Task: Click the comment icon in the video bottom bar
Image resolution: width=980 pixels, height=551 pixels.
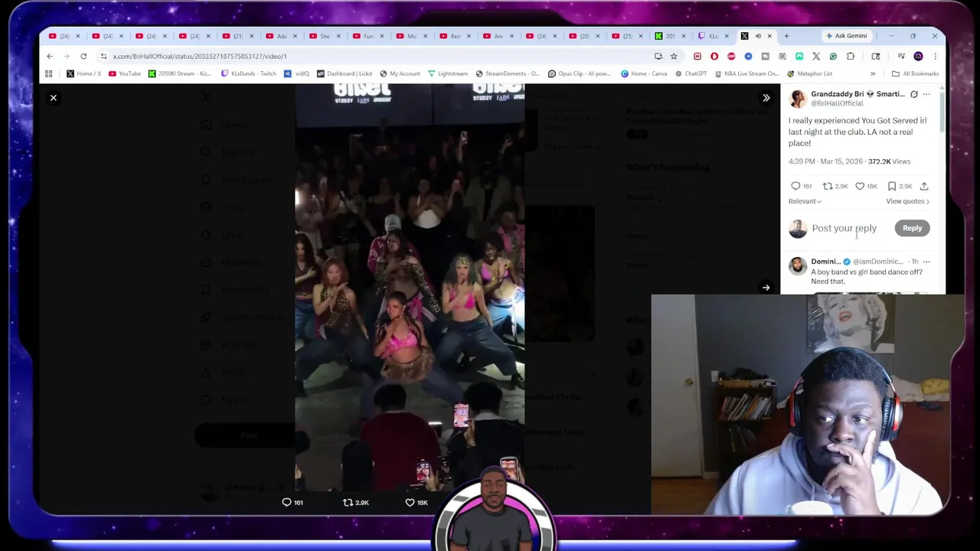Action: (286, 502)
